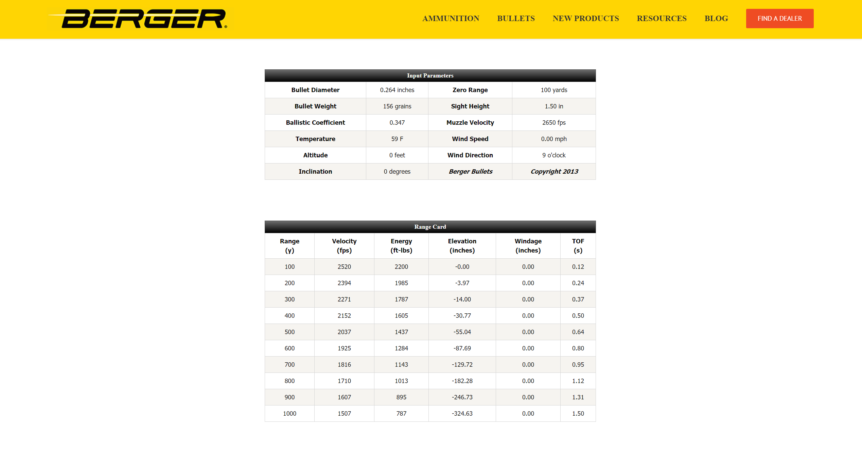Click the -324.63 elevation value
Image resolution: width=862 pixels, height=450 pixels.
pyautogui.click(x=462, y=413)
